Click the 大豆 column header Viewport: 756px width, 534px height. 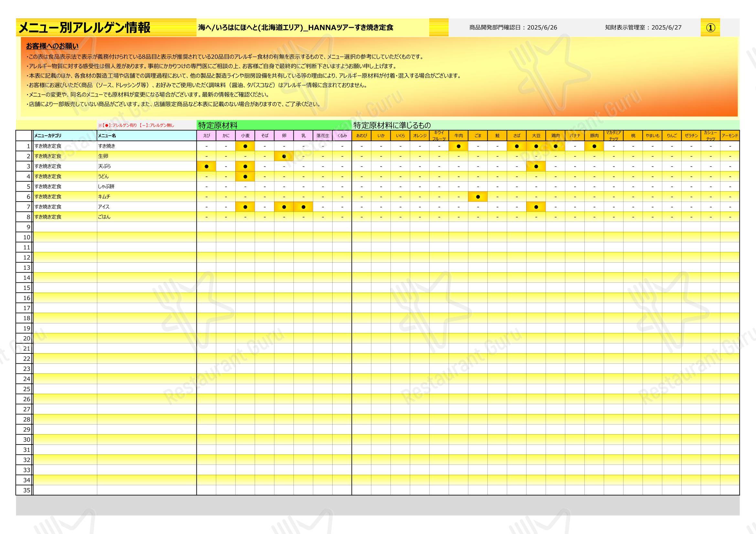pyautogui.click(x=536, y=136)
